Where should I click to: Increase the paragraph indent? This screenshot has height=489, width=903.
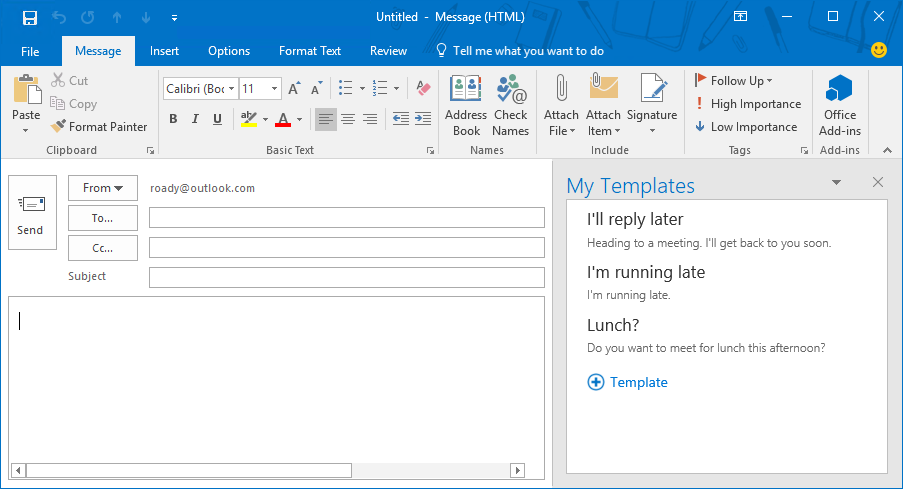(x=423, y=119)
